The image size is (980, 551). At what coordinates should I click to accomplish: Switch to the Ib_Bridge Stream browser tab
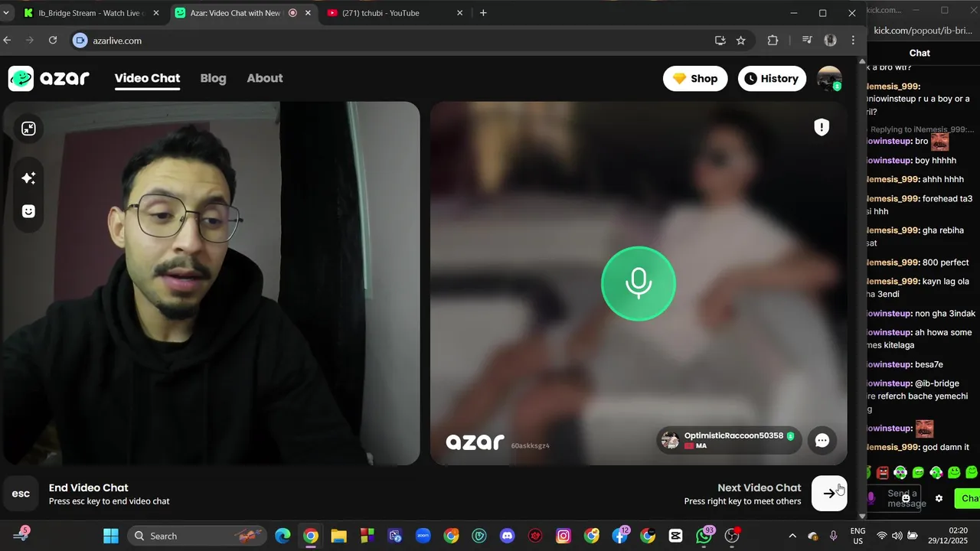(90, 13)
